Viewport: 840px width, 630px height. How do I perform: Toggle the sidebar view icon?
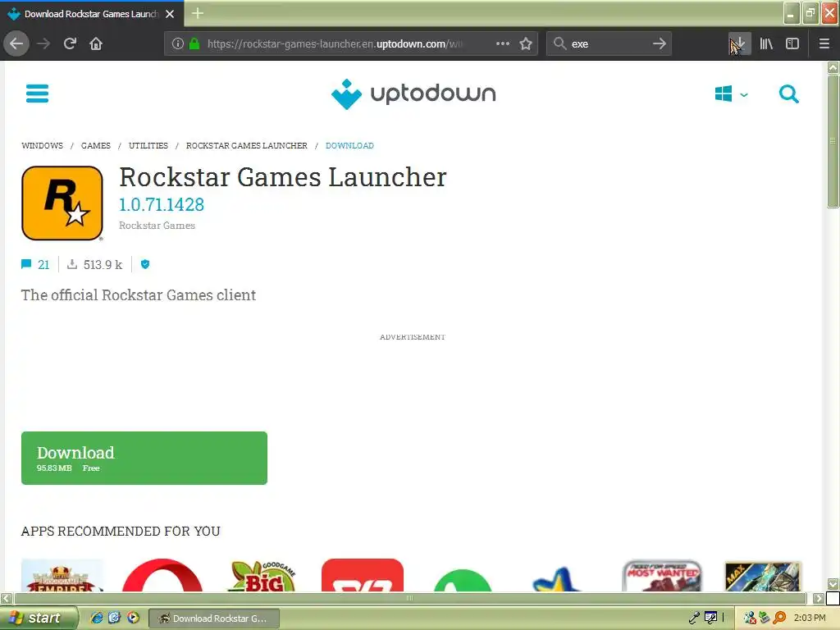coord(792,44)
